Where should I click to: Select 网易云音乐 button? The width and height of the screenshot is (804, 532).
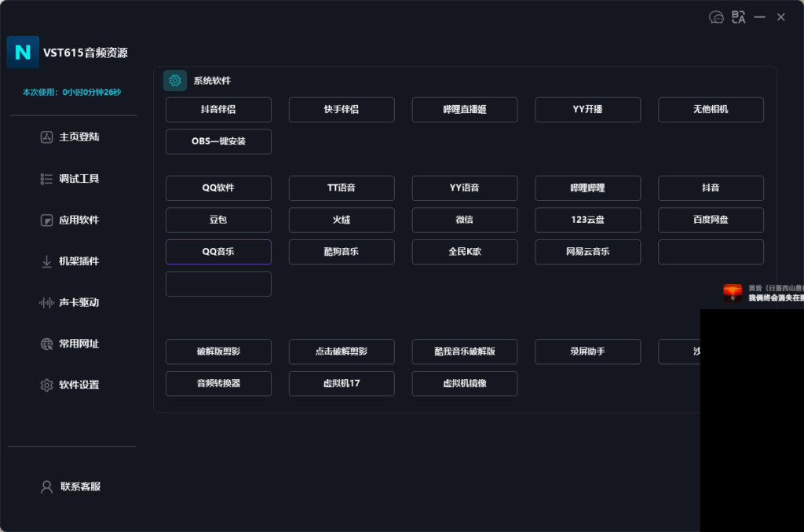[x=587, y=252]
